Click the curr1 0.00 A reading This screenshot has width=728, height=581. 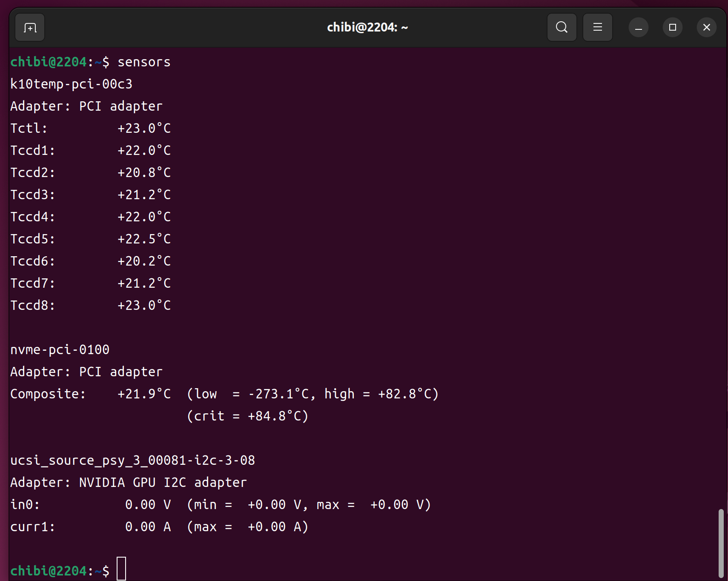(x=148, y=527)
